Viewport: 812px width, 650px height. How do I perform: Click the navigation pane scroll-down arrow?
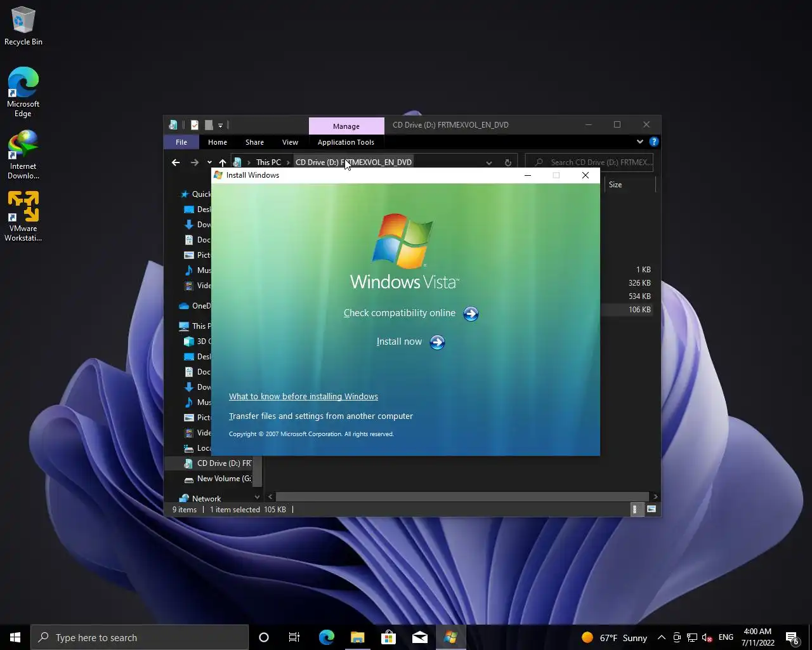point(257,496)
